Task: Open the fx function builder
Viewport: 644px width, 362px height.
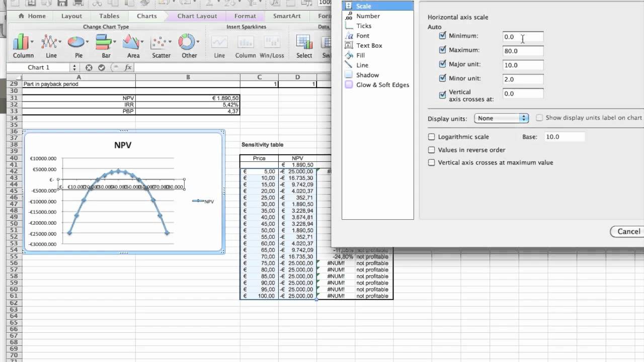Action: (x=128, y=67)
